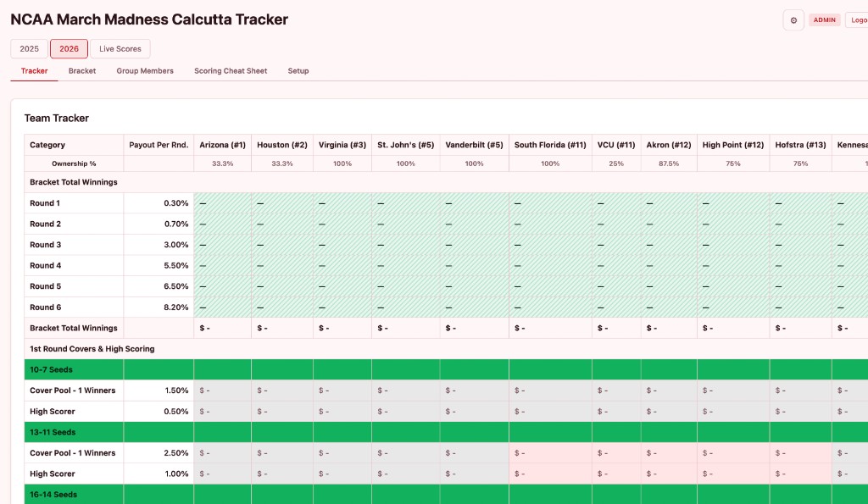The image size is (868, 504).
Task: Switch to the 2025 season
Action: point(29,48)
